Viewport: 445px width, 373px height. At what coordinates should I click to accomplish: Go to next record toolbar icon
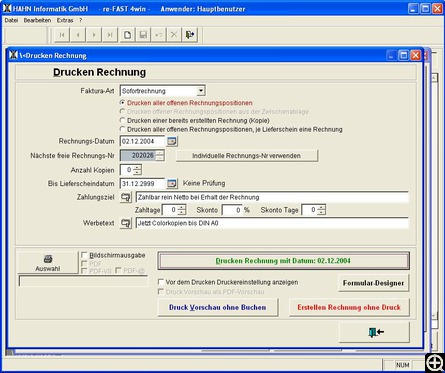pyautogui.click(x=94, y=35)
